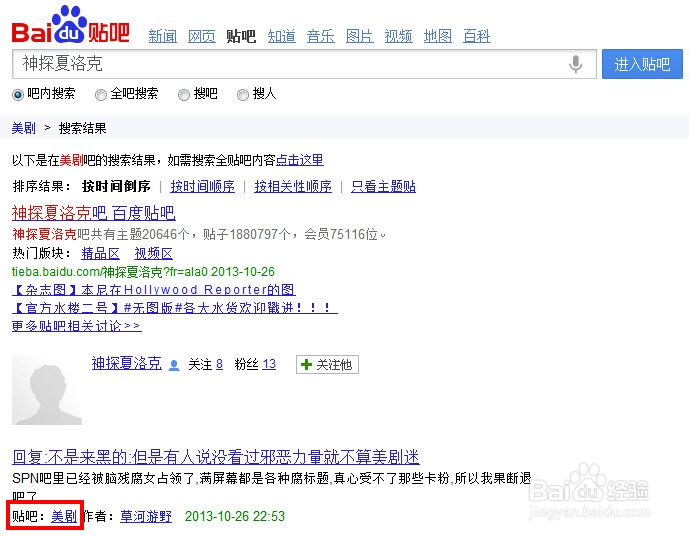The image size is (689, 536).
Task: Click 更多贴吧相关讨论>> link
Action: click(x=77, y=326)
